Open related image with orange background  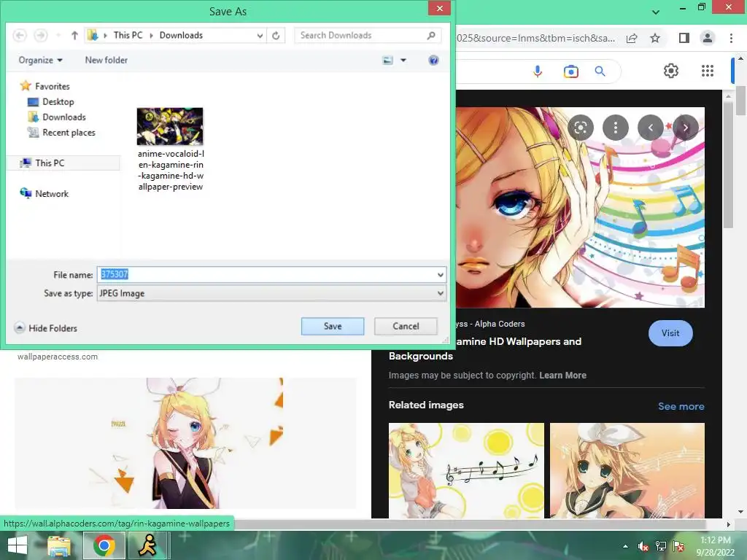(x=627, y=470)
